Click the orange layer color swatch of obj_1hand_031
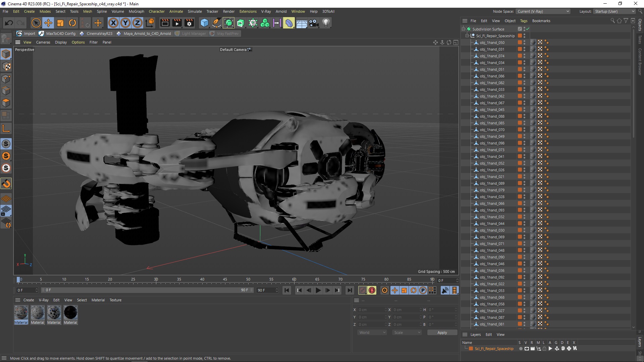Viewport: 644px width, 362px height. (520, 49)
